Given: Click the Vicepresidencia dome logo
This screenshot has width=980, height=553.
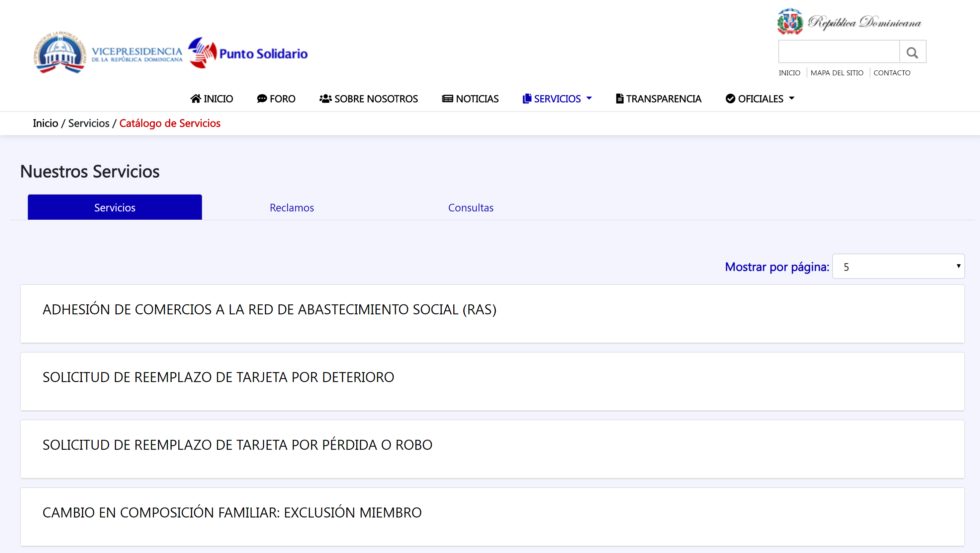Looking at the screenshot, I should click(59, 53).
